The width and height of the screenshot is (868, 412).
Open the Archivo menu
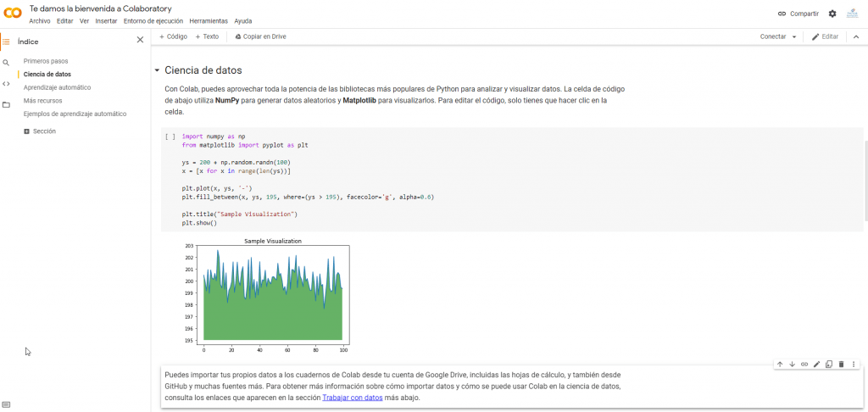pyautogui.click(x=39, y=21)
